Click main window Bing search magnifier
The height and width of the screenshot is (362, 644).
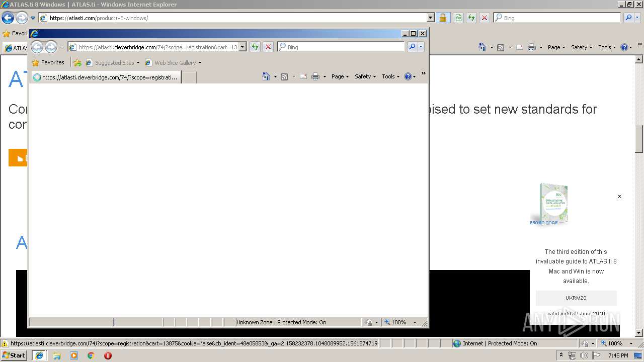(x=628, y=18)
